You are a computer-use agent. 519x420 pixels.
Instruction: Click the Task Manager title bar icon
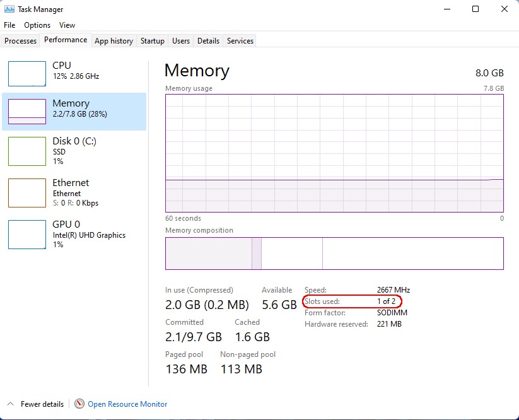(x=9, y=9)
